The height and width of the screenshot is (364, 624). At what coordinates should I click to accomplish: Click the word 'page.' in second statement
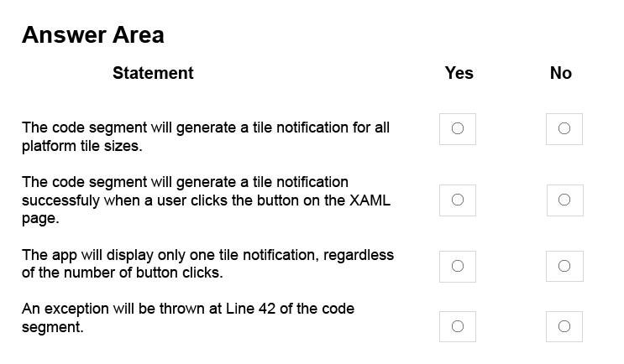[40, 219]
